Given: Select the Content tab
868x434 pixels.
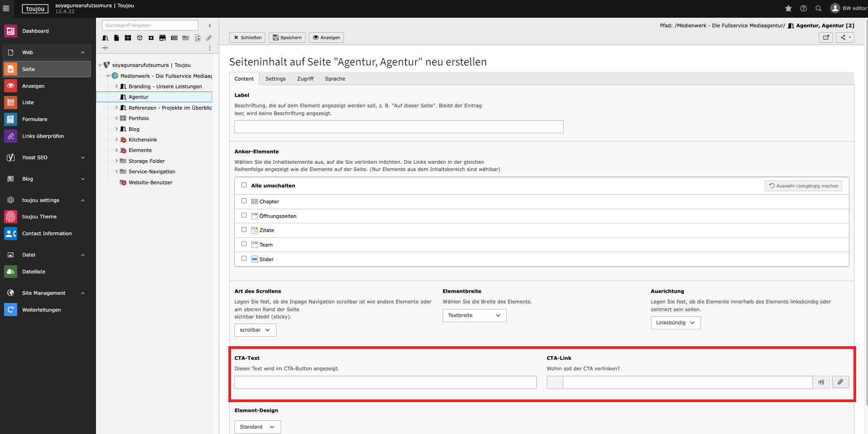Looking at the screenshot, I should pos(244,79).
